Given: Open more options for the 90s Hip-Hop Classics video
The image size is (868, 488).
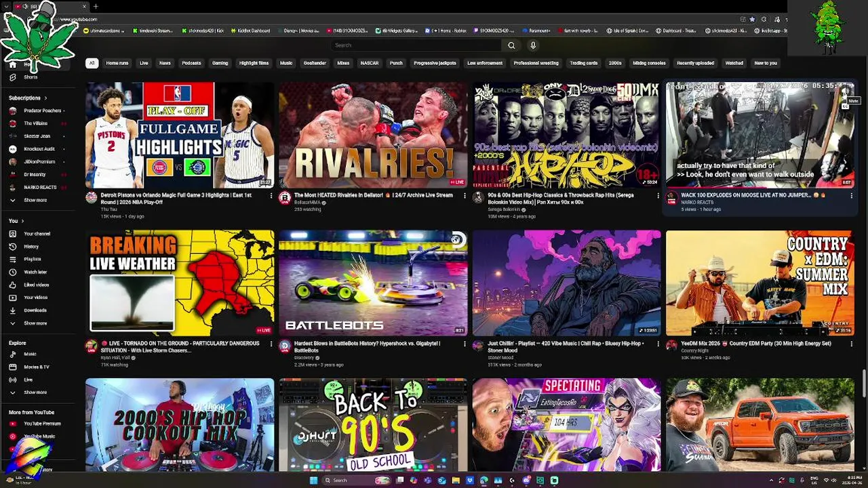Looking at the screenshot, I should [x=658, y=196].
